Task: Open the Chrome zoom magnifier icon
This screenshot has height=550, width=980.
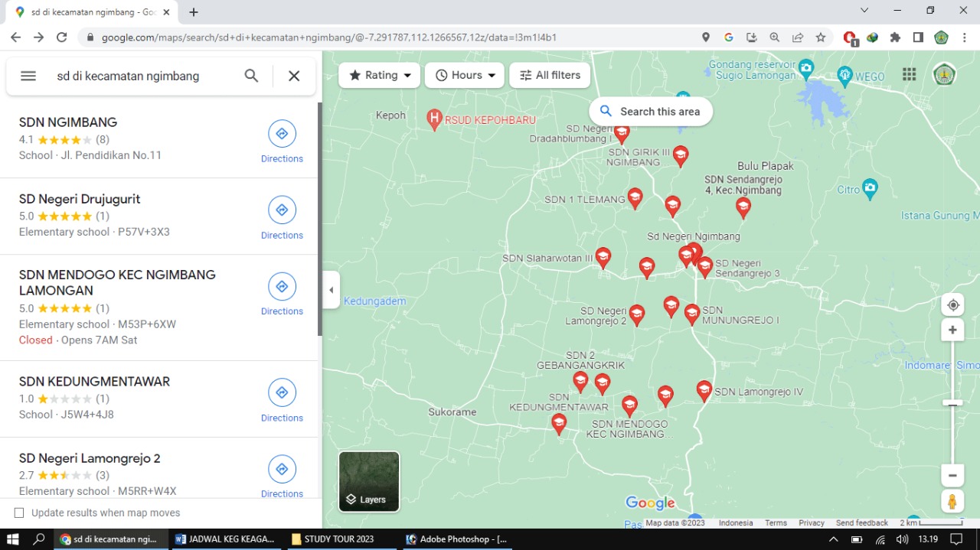Action: tap(775, 37)
